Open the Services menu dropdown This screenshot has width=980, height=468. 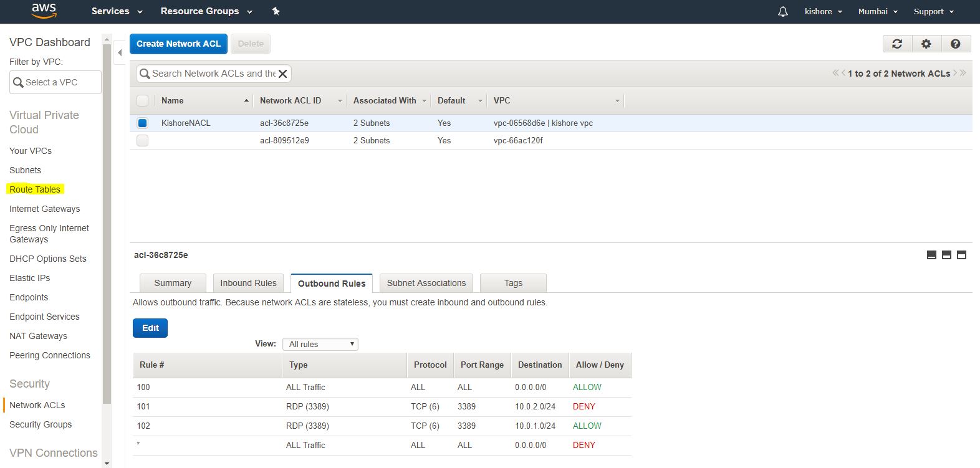pos(117,11)
